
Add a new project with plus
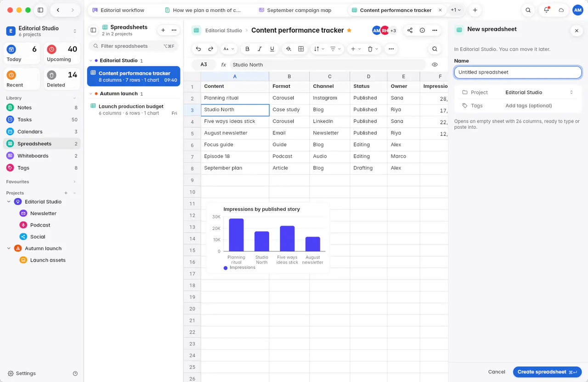point(66,193)
